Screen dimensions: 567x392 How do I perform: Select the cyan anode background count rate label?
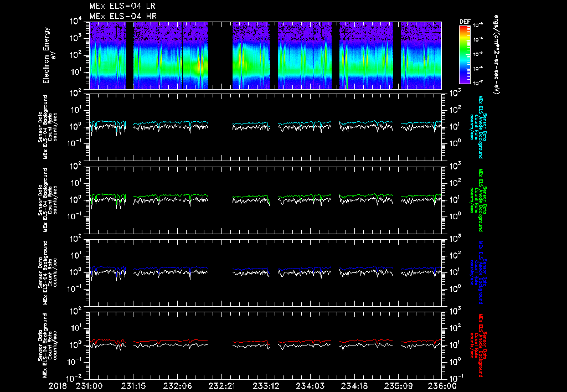[x=478, y=127]
